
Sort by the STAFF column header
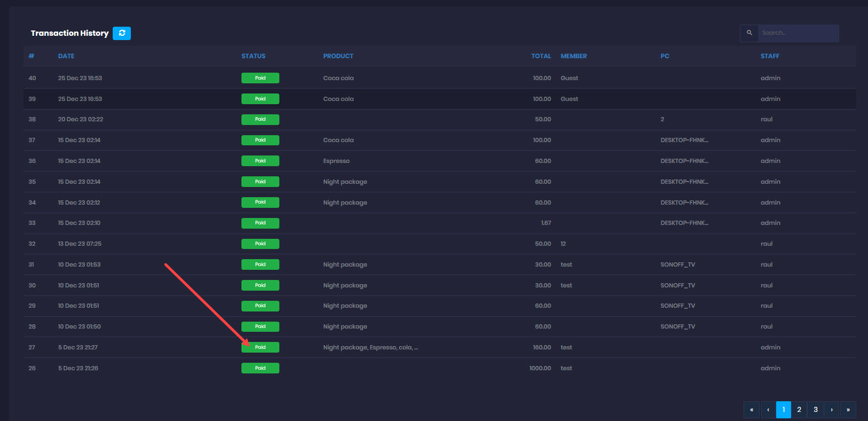click(x=770, y=56)
